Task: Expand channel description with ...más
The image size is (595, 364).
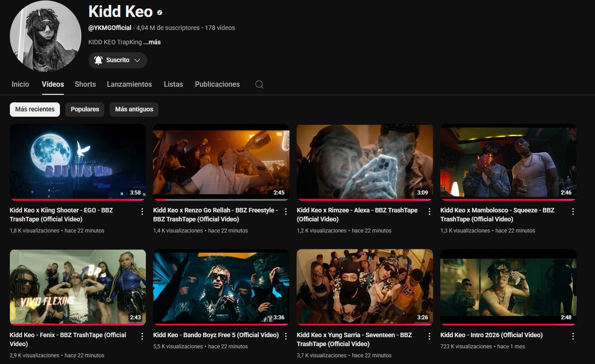Action: point(152,42)
